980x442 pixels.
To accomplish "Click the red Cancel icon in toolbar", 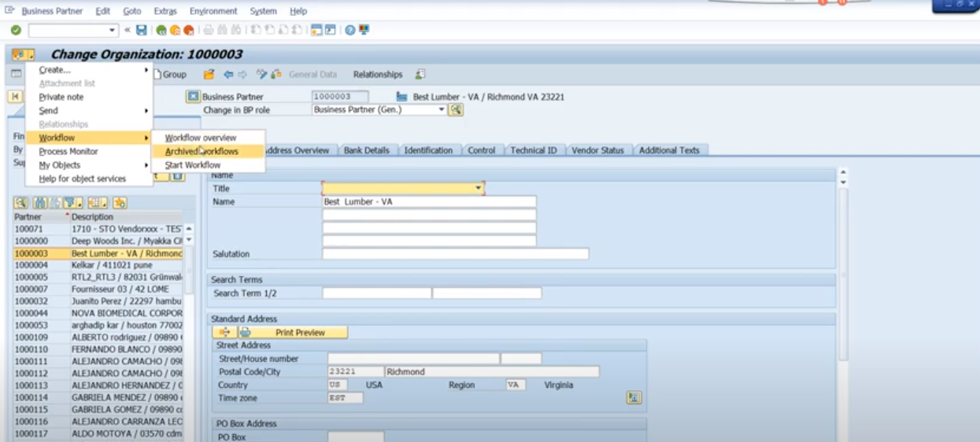I will (x=189, y=30).
